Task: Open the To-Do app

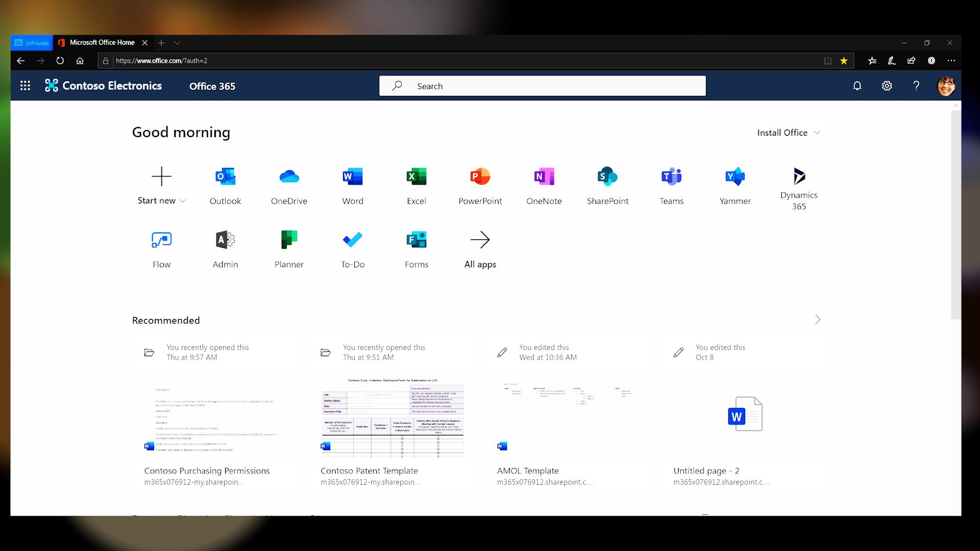Action: coord(353,249)
